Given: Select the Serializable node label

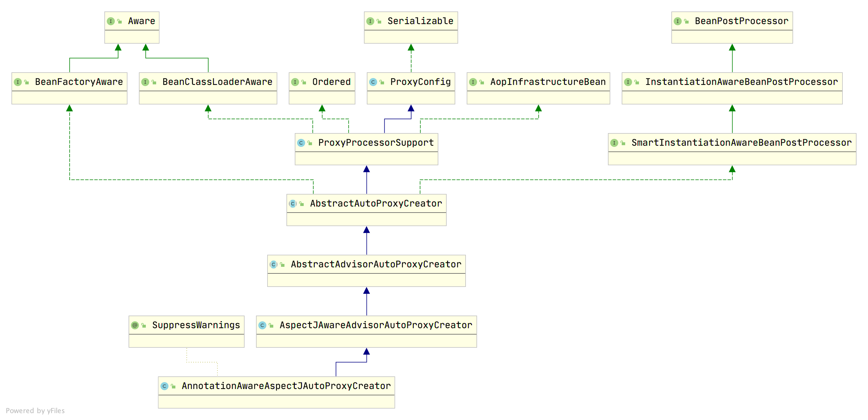Looking at the screenshot, I should (420, 21).
